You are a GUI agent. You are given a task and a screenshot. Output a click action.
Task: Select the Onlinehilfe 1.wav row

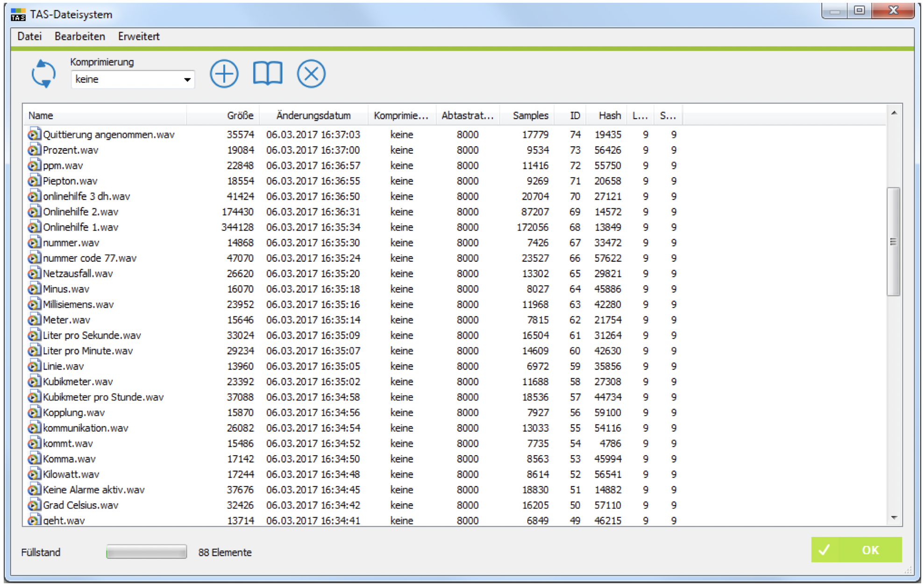(x=353, y=227)
